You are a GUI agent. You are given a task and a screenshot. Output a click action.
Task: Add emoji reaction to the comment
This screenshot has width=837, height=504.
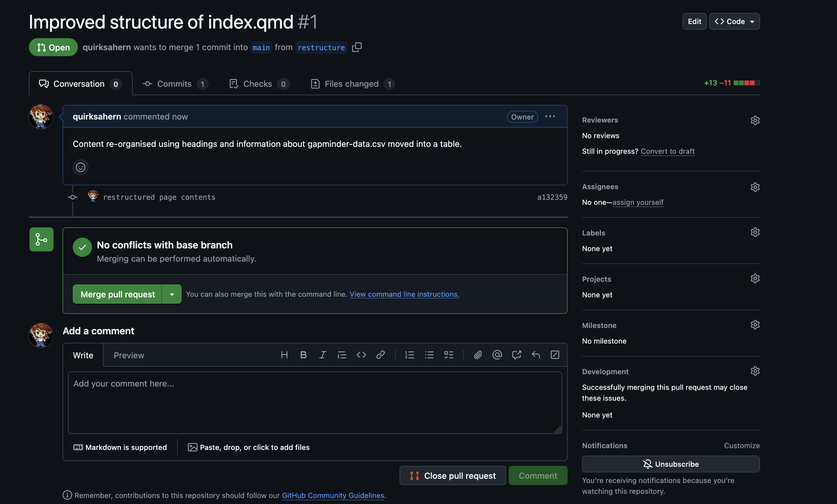click(81, 167)
